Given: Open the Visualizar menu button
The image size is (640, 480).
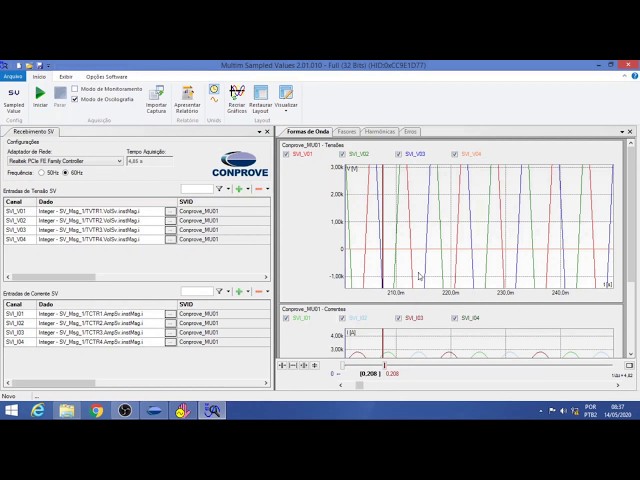Looking at the screenshot, I should point(286,99).
